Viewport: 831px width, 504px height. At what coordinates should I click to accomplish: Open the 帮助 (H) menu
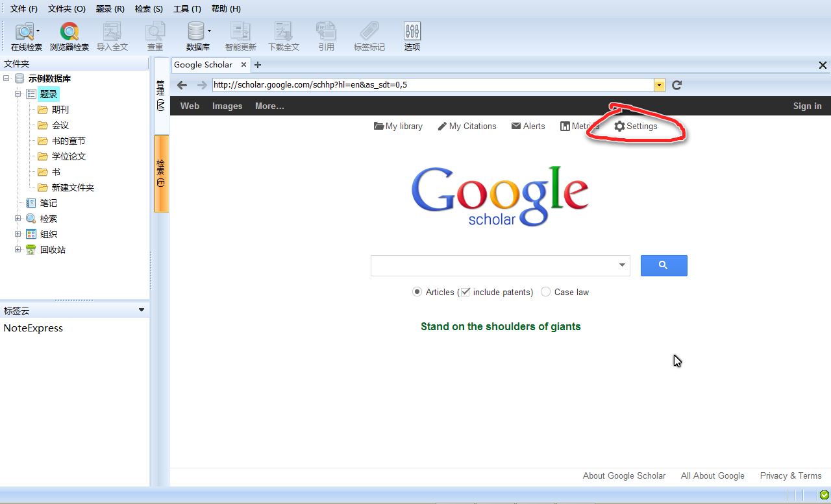point(226,8)
